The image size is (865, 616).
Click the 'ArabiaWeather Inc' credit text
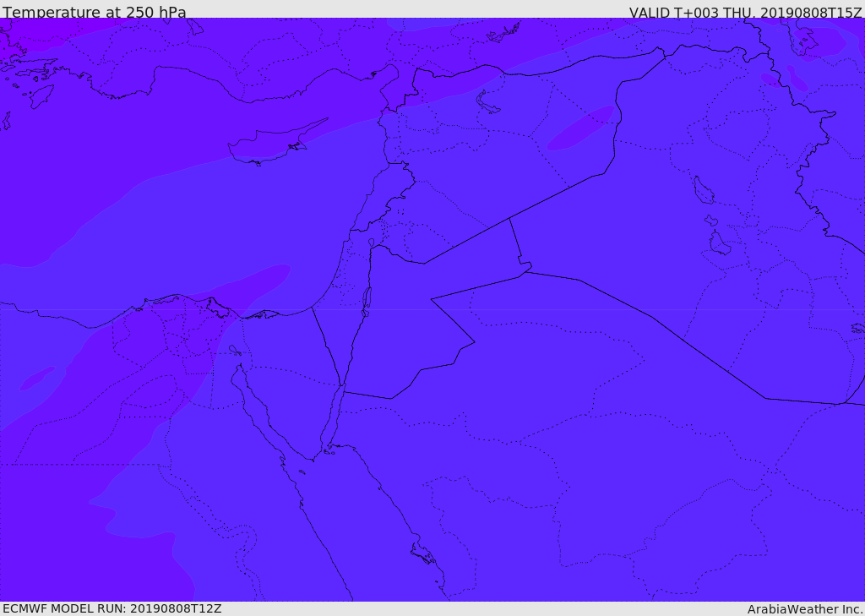804,609
